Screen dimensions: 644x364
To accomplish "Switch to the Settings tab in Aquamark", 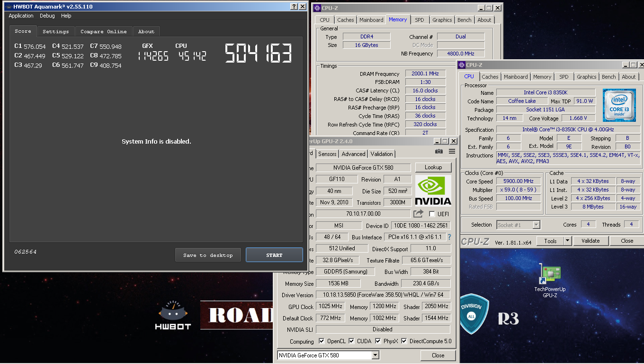I will 55,31.
